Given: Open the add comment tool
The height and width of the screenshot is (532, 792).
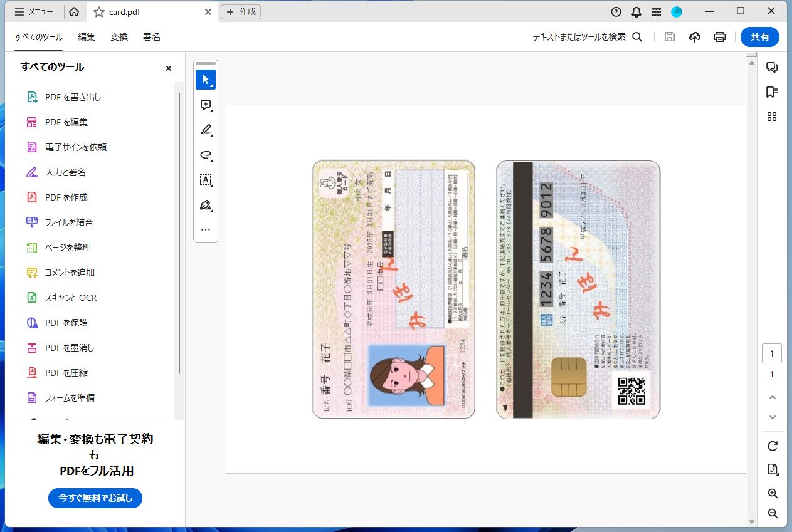Looking at the screenshot, I should [205, 105].
